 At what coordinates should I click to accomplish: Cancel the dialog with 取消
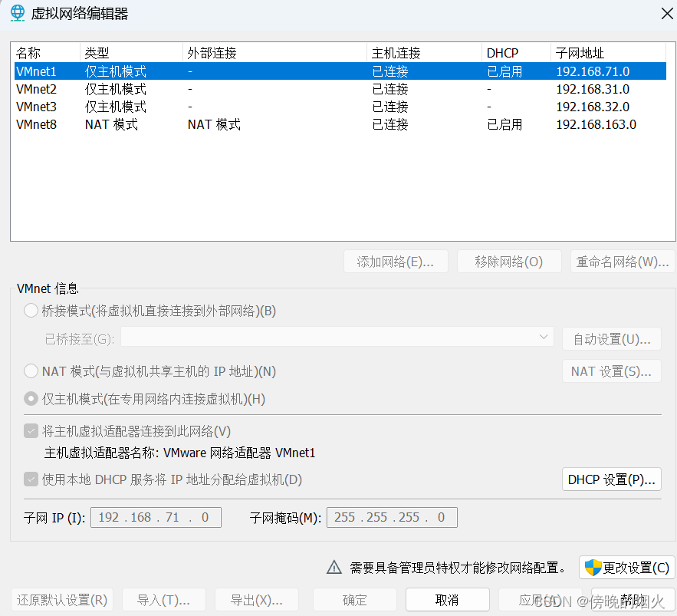click(447, 599)
